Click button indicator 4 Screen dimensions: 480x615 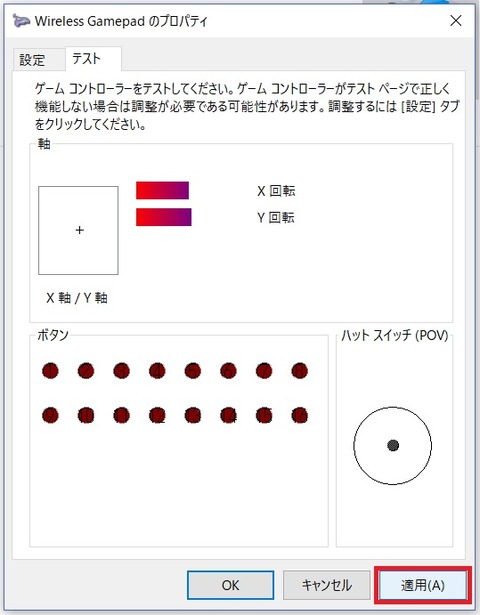(x=157, y=371)
